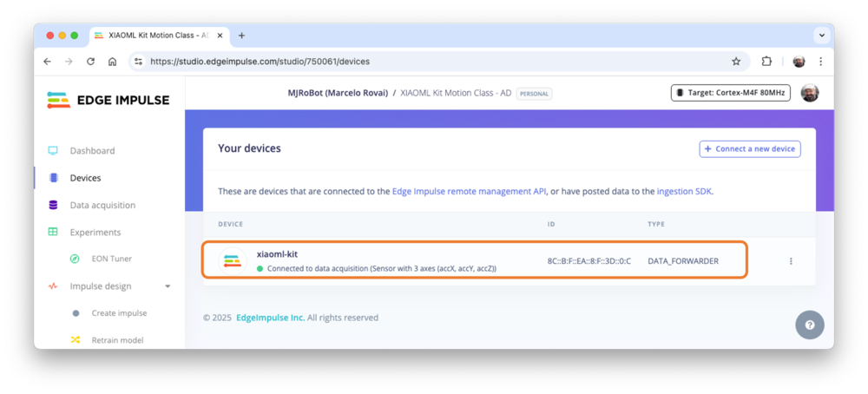This screenshot has height=394, width=868.
Task: Bookmark this page with star icon
Action: pyautogui.click(x=736, y=62)
